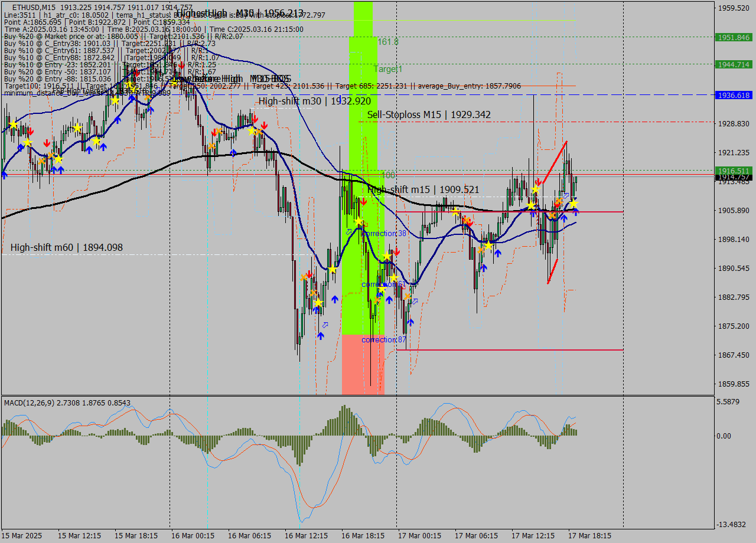This screenshot has height=543, width=756.
Task: Click the MACD(12,26,9) indicator label
Action: 35,403
